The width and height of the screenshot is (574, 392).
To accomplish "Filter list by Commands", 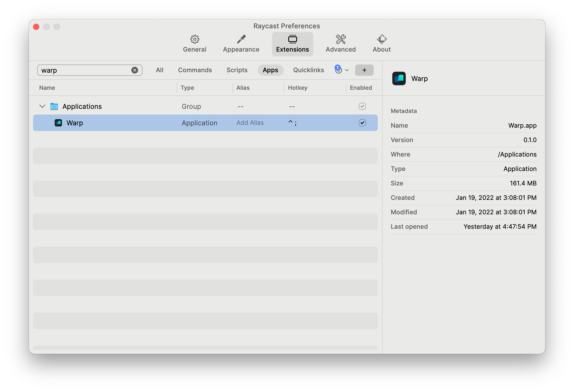I will pyautogui.click(x=195, y=70).
